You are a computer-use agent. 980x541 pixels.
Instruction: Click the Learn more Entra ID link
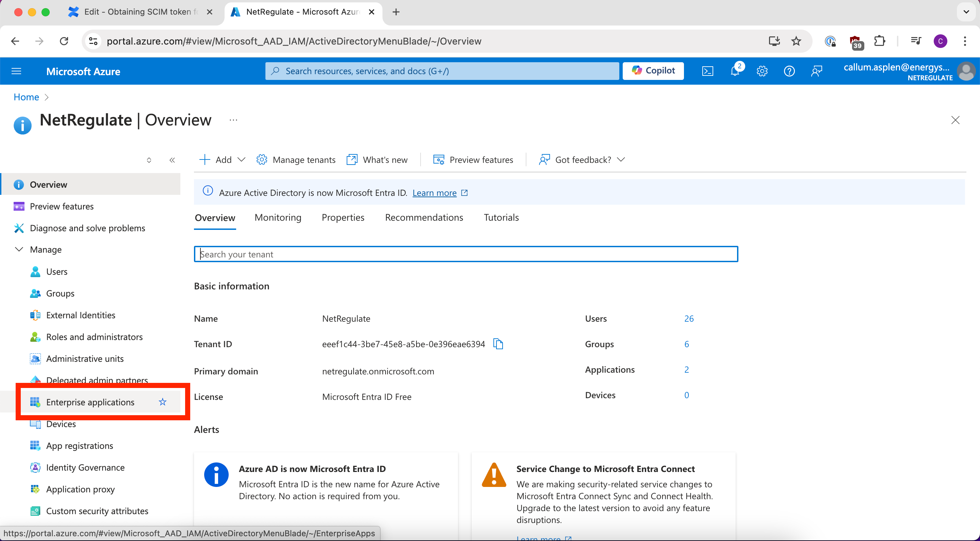pos(434,193)
